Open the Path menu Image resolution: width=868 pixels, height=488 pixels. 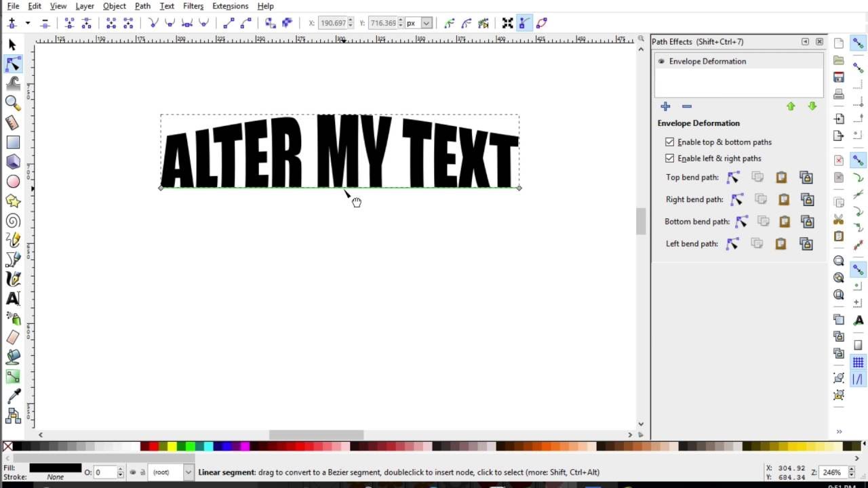click(142, 6)
